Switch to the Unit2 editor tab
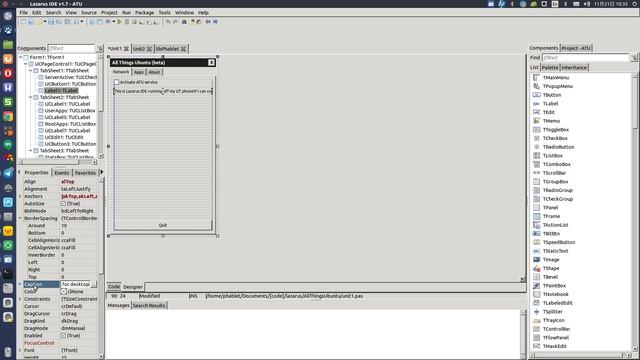This screenshot has width=640, height=360. tap(142, 49)
